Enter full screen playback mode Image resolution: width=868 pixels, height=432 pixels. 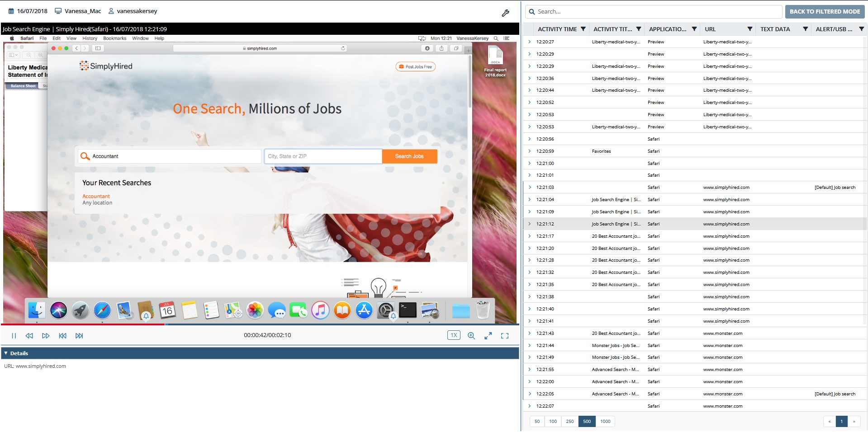505,336
